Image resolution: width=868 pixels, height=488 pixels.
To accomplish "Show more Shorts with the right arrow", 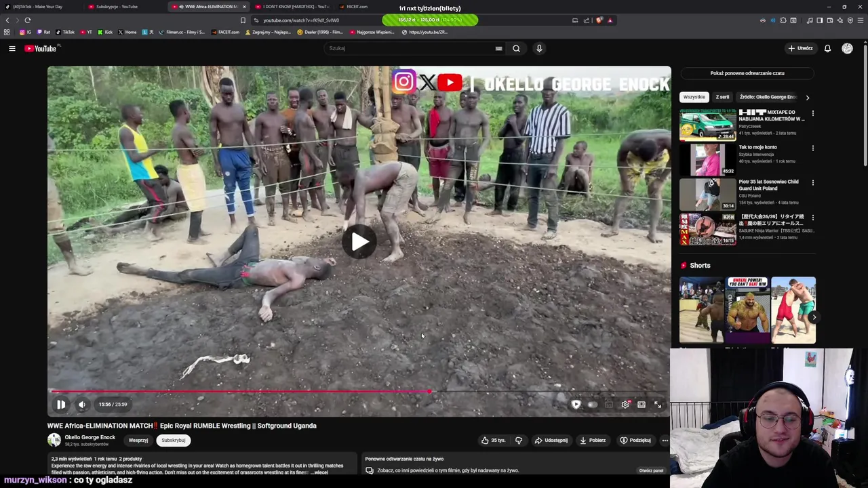I will click(814, 317).
